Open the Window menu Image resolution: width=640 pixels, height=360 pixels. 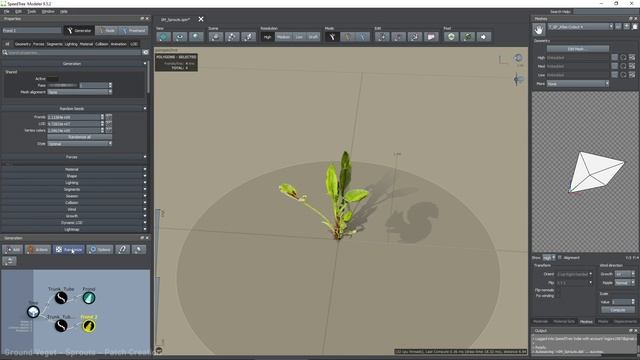click(x=48, y=11)
